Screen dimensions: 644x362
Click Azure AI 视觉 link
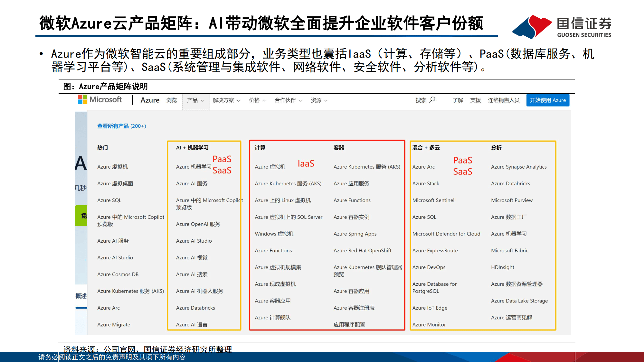click(192, 257)
